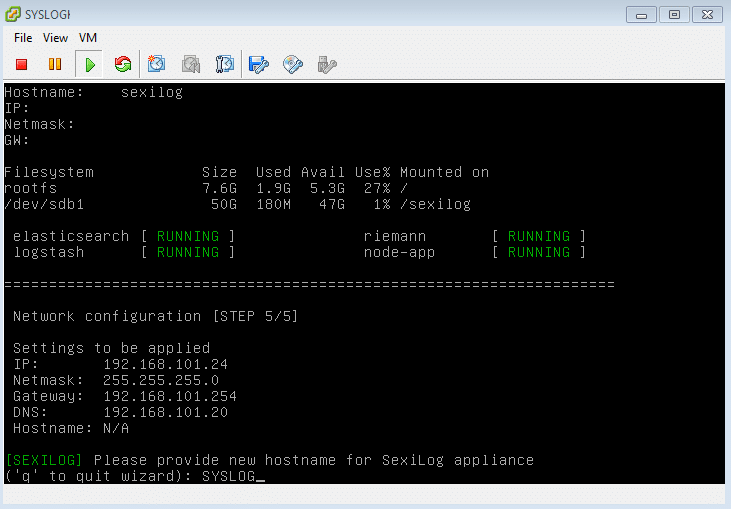The width and height of the screenshot is (731, 509).
Task: Click the /dev/sdb1 filesystem row
Action: 238,204
